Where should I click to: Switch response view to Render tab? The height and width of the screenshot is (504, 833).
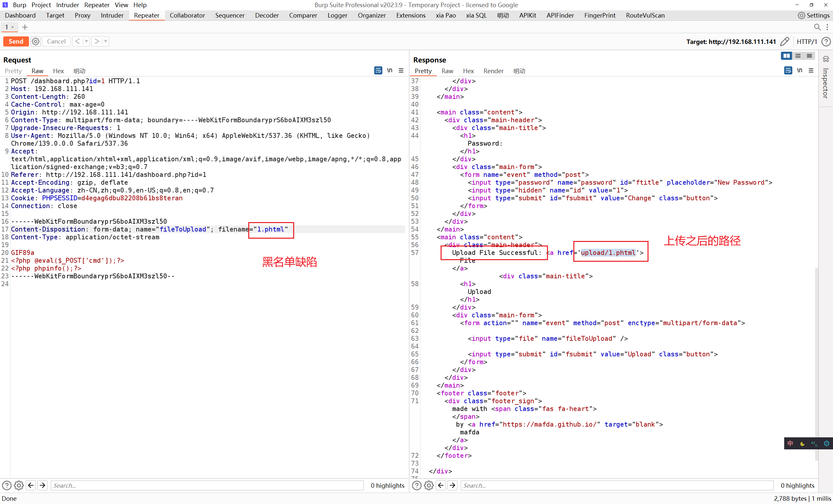tap(493, 71)
